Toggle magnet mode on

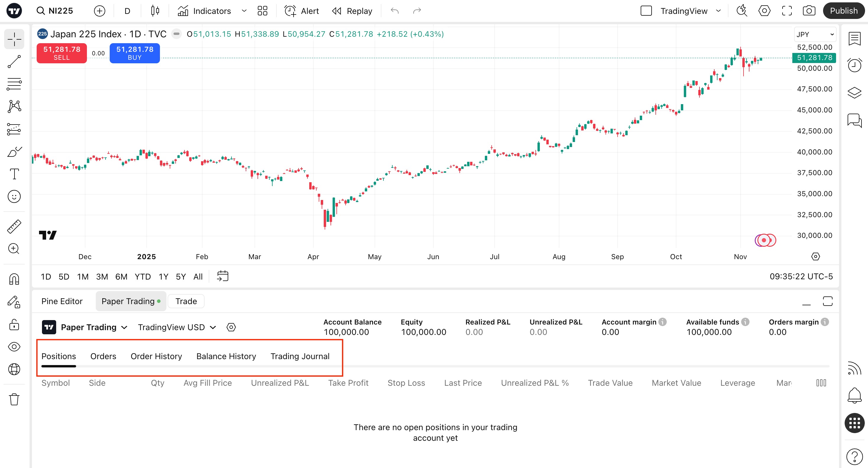pyautogui.click(x=14, y=279)
